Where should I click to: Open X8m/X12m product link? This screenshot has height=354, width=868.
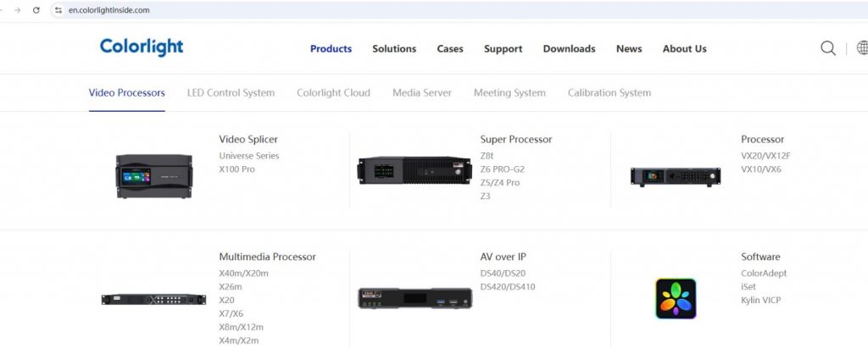click(x=241, y=327)
